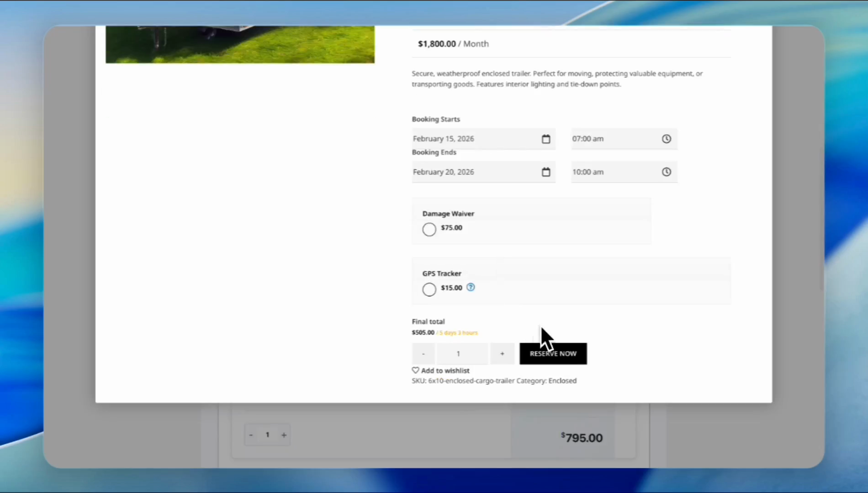Screen dimensions: 868x493
Task: Select the Damage Waiver $75.00 option
Action: [x=429, y=229]
